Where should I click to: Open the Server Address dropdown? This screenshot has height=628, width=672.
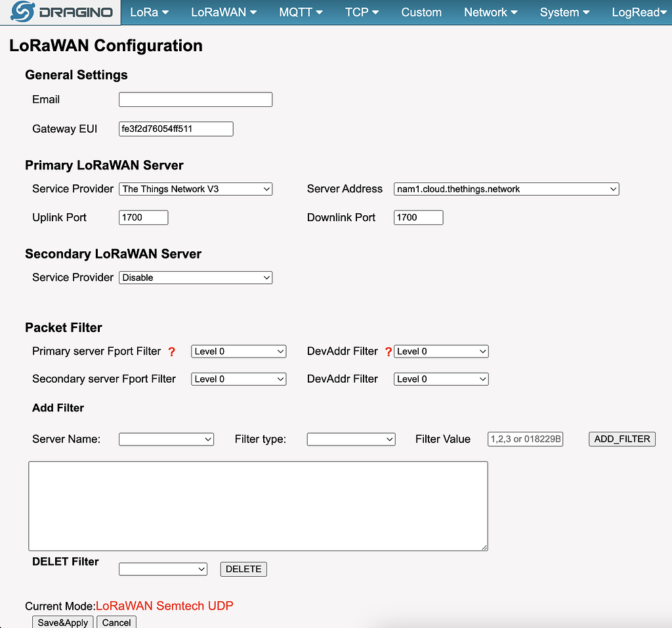coord(505,189)
